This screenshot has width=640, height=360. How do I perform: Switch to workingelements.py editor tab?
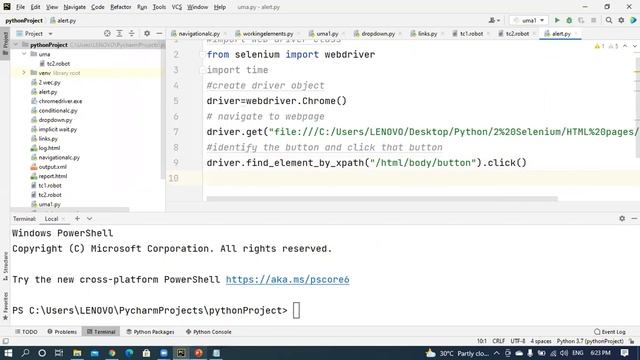(268, 33)
